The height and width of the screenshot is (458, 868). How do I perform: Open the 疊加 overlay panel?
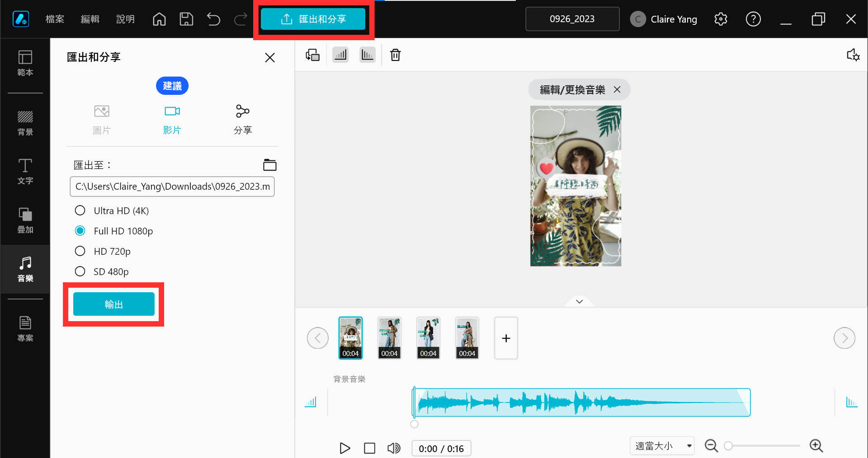click(25, 220)
